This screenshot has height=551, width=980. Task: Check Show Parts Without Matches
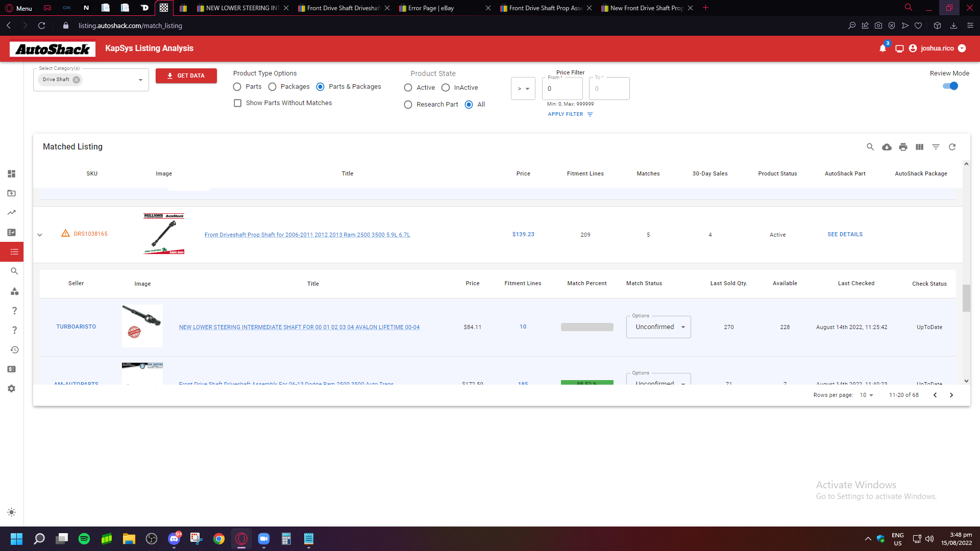(237, 103)
